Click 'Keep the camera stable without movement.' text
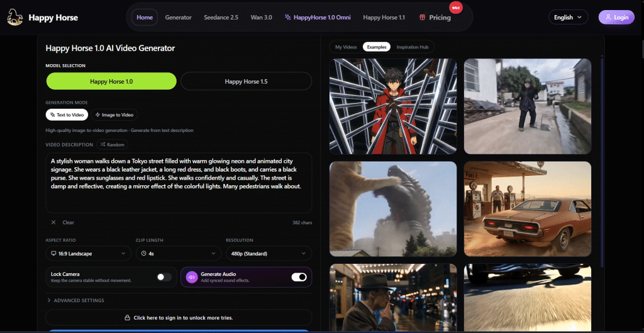This screenshot has width=644, height=333. (x=91, y=280)
